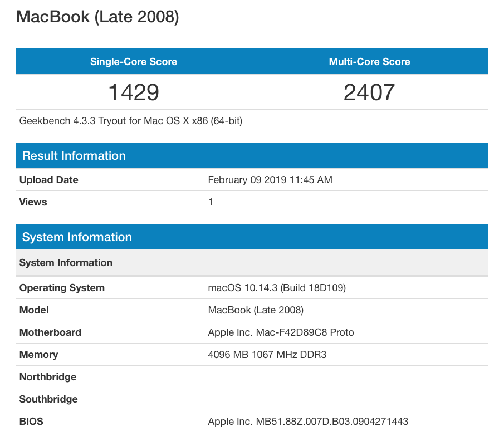Select the 4096 MB 1067 MHz DDR3 value

pos(267,355)
